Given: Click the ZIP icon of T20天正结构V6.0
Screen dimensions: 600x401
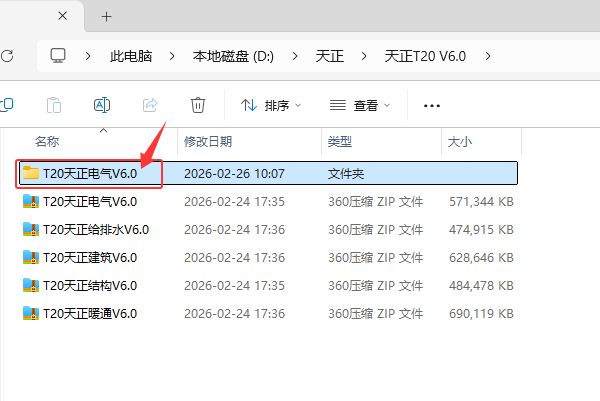Looking at the screenshot, I should (x=31, y=285).
